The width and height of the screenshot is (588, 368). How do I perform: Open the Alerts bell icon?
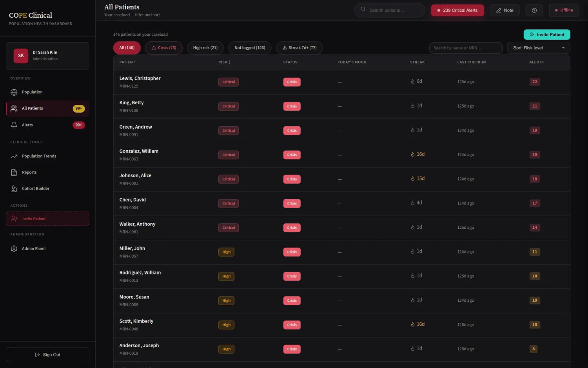coord(14,125)
